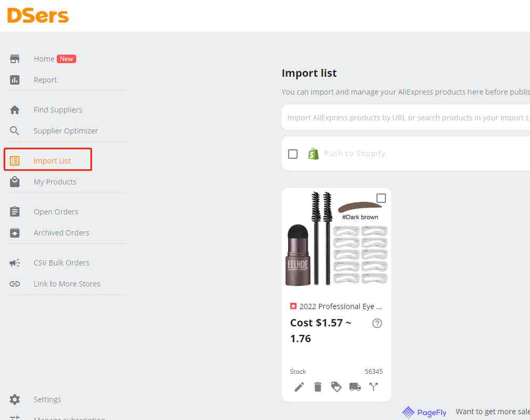The height and width of the screenshot is (420, 530).
Task: Tick the product card checkbox
Action: (381, 198)
